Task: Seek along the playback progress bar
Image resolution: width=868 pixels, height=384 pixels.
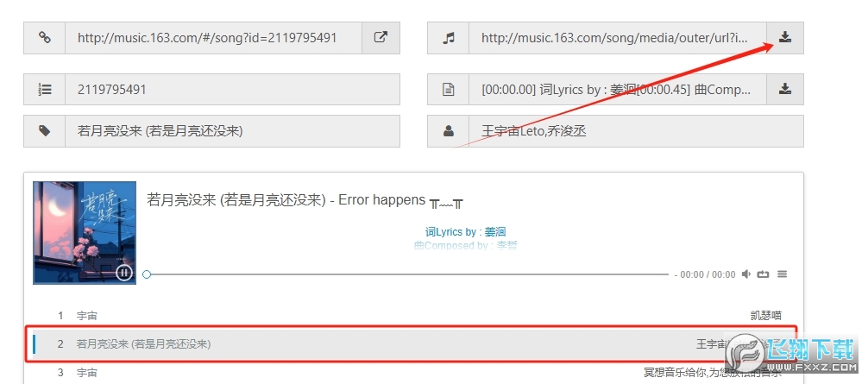Action: click(407, 274)
